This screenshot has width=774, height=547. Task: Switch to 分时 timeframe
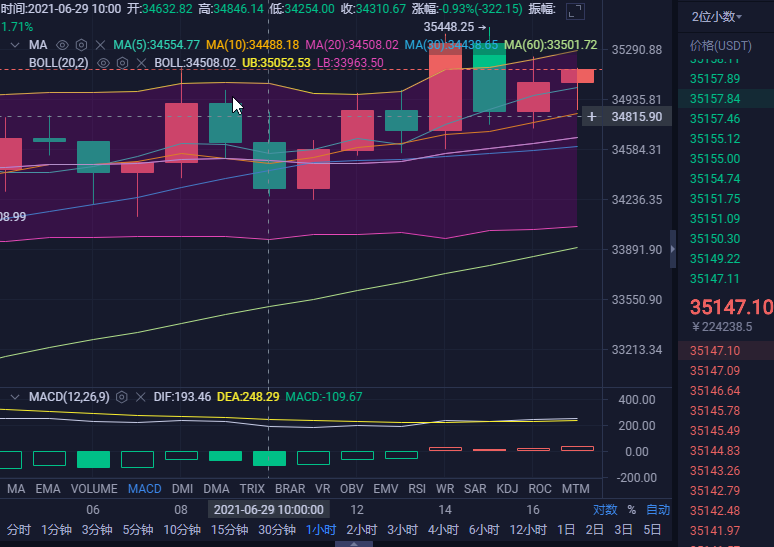19,530
